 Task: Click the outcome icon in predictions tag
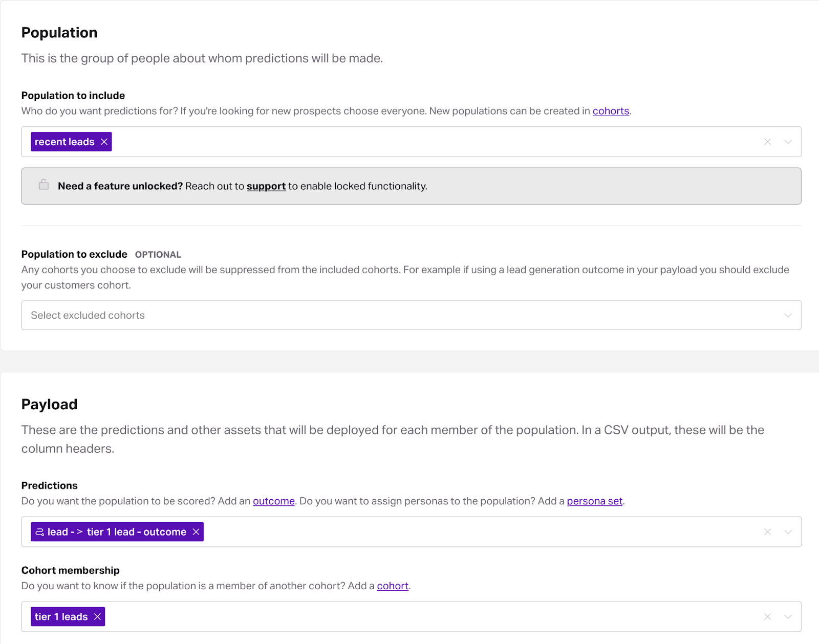point(39,532)
